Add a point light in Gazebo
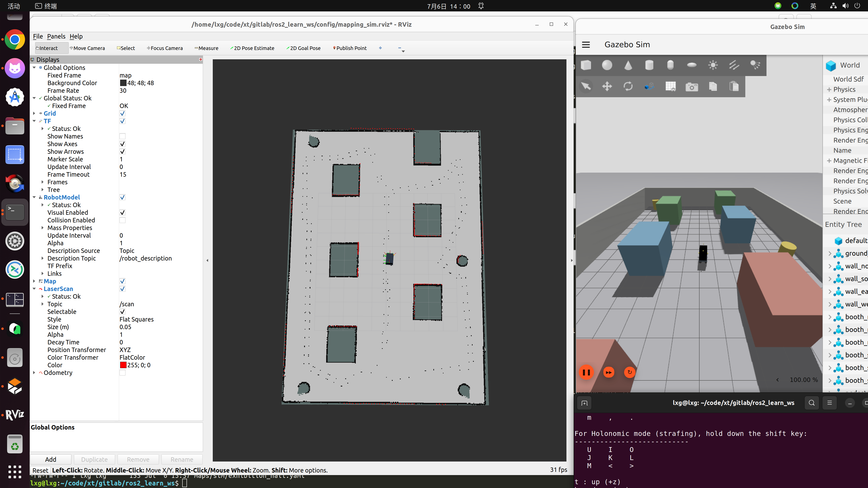868x488 pixels. coord(713,65)
